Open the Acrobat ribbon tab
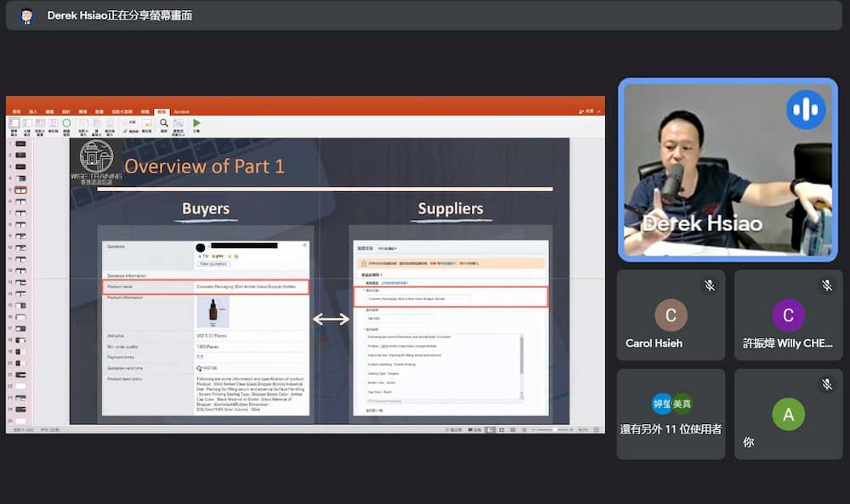This screenshot has height=504, width=850. pos(181,111)
